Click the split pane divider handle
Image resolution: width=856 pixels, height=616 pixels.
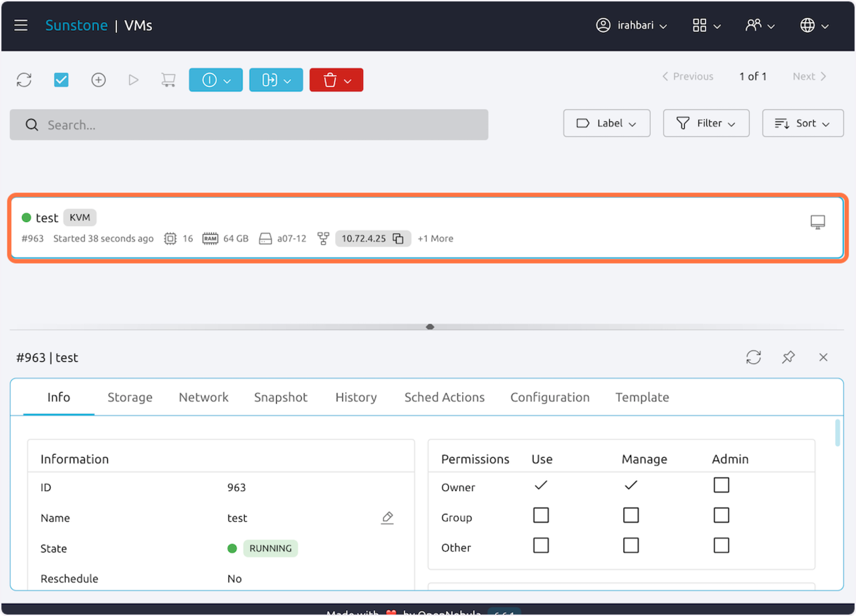tap(430, 327)
